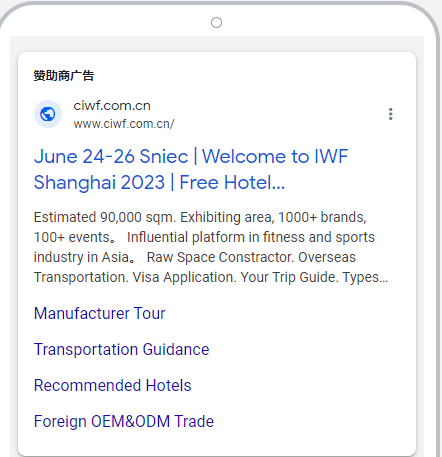Click the "Estimated 90,000 sqm" description text

(x=105, y=217)
